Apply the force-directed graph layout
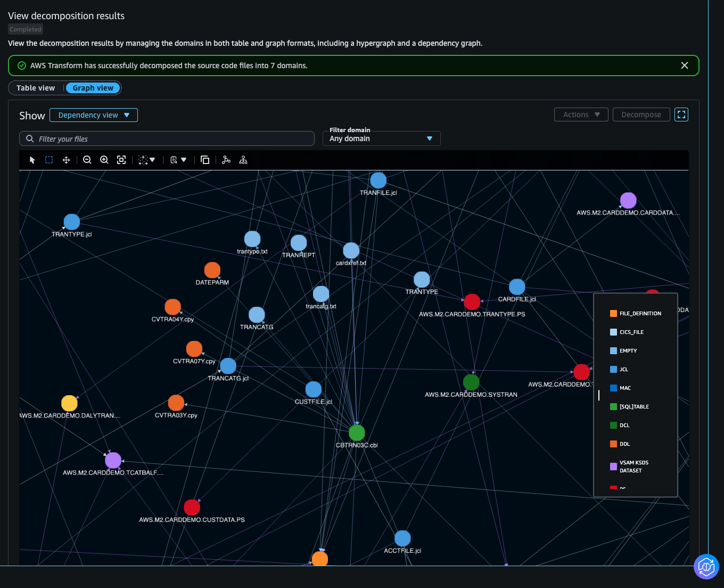Viewport: 724px width, 588px height. pos(226,160)
